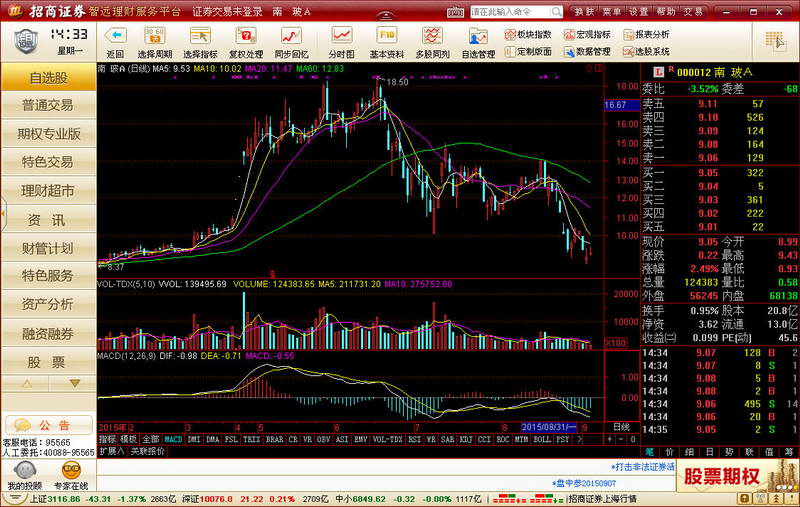Viewport: 800px width, 507px height.
Task: Select the BOLL indicator tab
Action: [x=542, y=439]
